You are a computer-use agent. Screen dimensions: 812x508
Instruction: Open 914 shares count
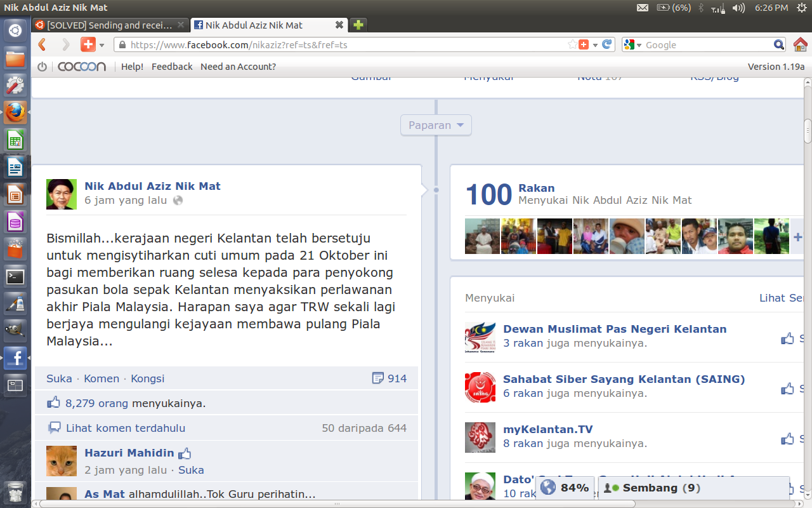click(390, 378)
